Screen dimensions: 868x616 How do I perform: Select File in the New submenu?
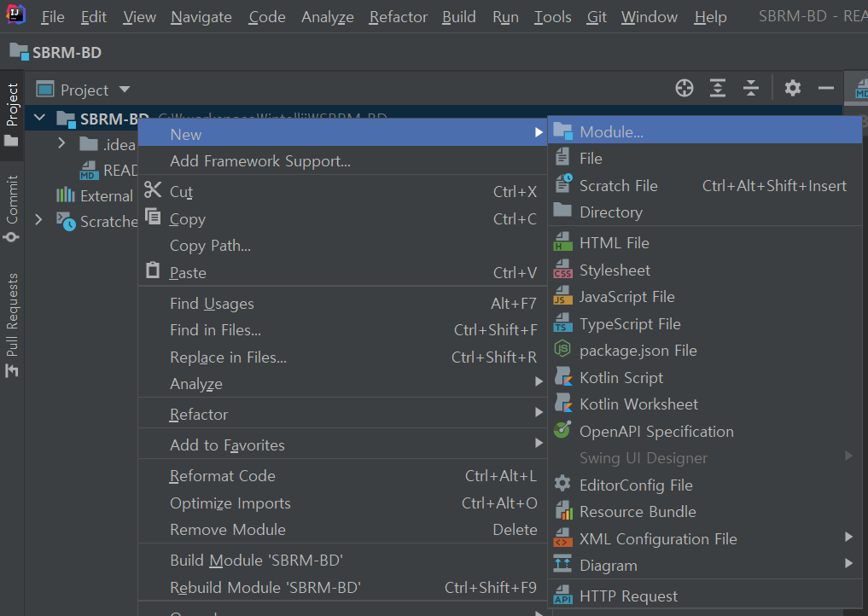[x=705, y=159]
